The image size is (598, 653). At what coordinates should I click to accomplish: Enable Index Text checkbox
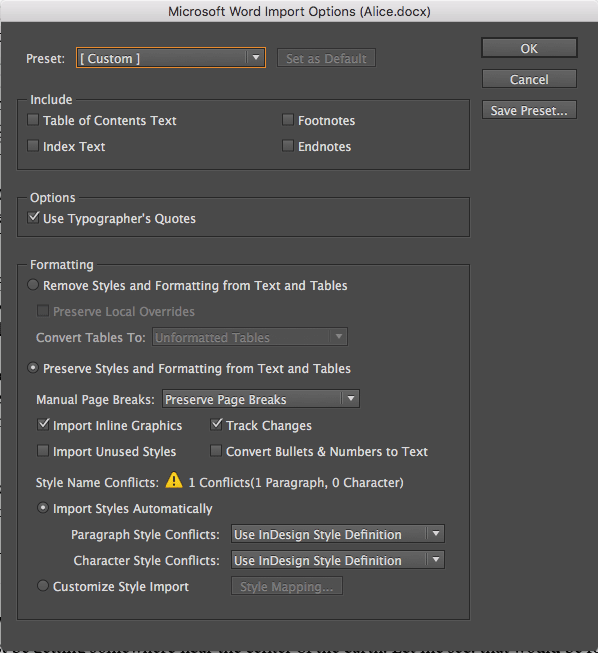click(x=33, y=146)
